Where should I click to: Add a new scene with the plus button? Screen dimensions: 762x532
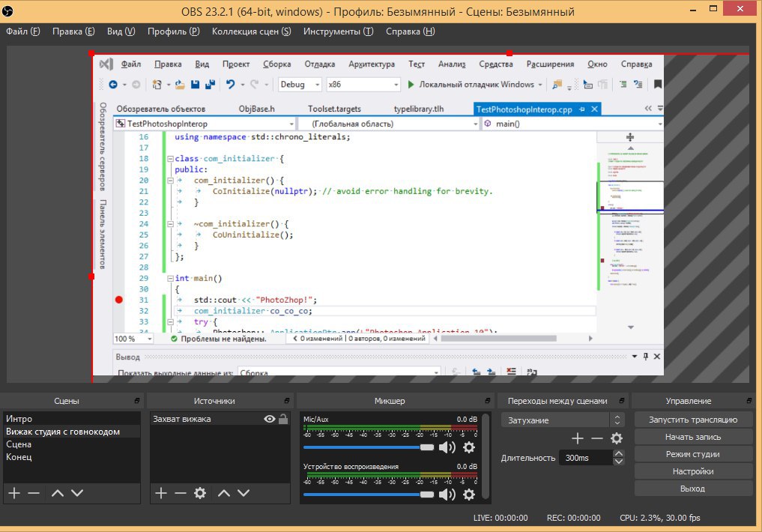14,493
